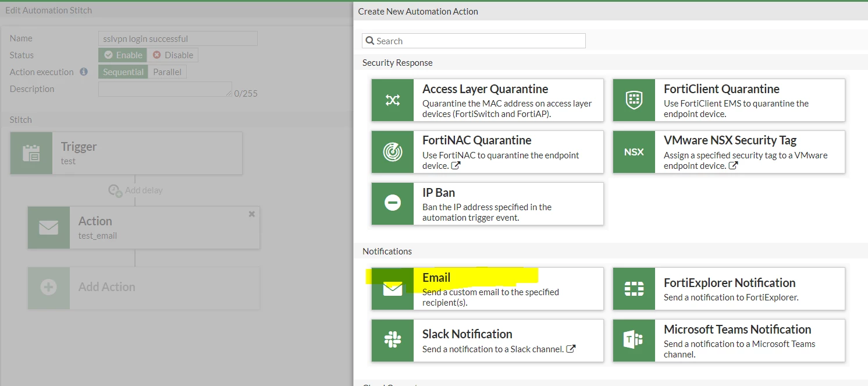Click the Name field containing sslvpn login successful

177,38
